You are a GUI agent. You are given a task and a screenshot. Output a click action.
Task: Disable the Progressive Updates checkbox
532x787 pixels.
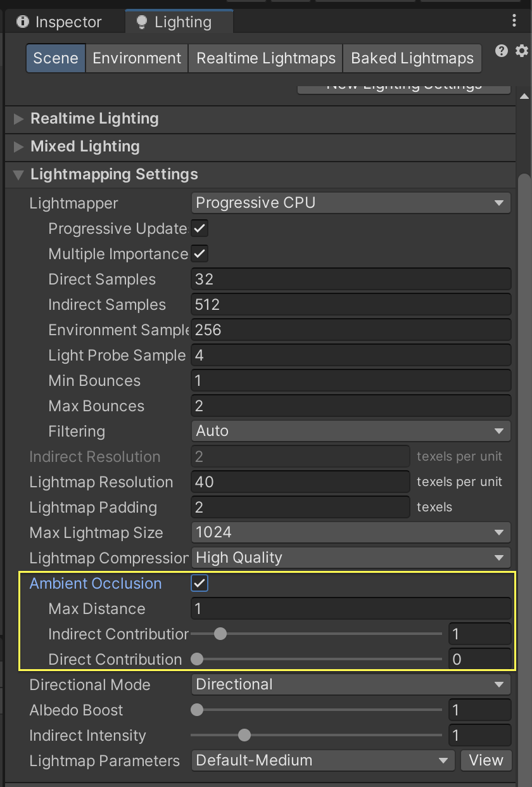coord(199,228)
